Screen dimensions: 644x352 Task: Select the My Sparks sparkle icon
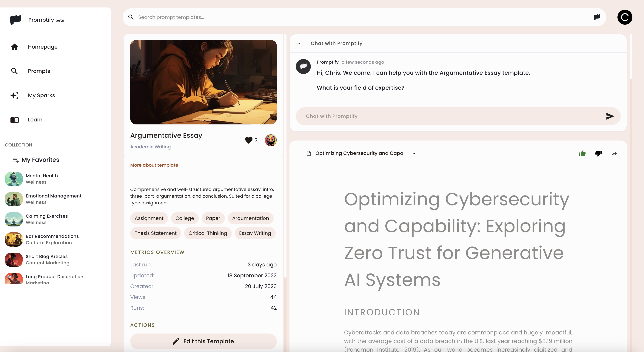15,95
